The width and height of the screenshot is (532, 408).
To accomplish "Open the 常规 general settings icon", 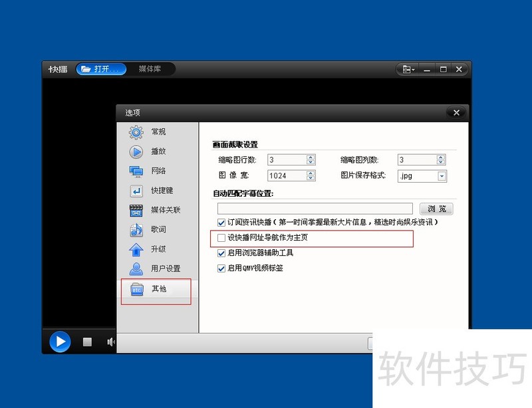I will [136, 132].
